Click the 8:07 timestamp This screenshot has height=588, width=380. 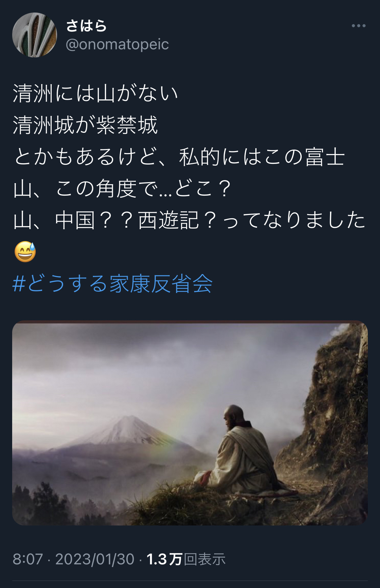pos(28,559)
